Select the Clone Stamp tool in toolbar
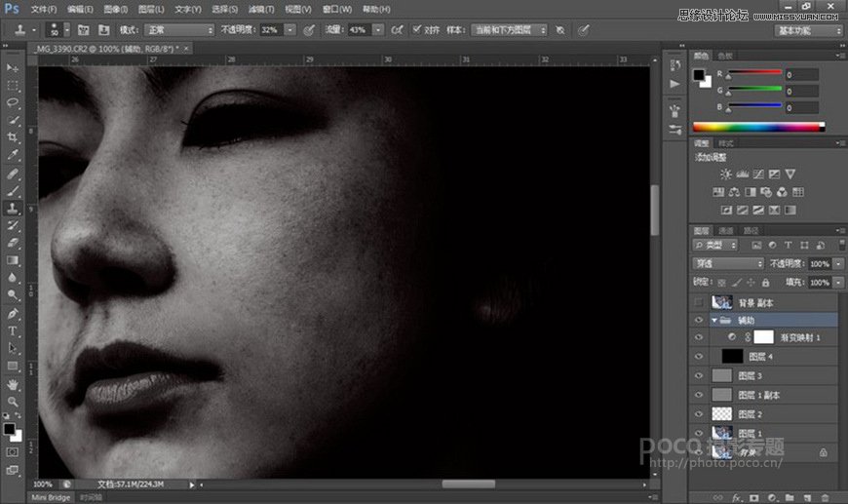Viewport: 848px width, 504px height. pos(14,208)
